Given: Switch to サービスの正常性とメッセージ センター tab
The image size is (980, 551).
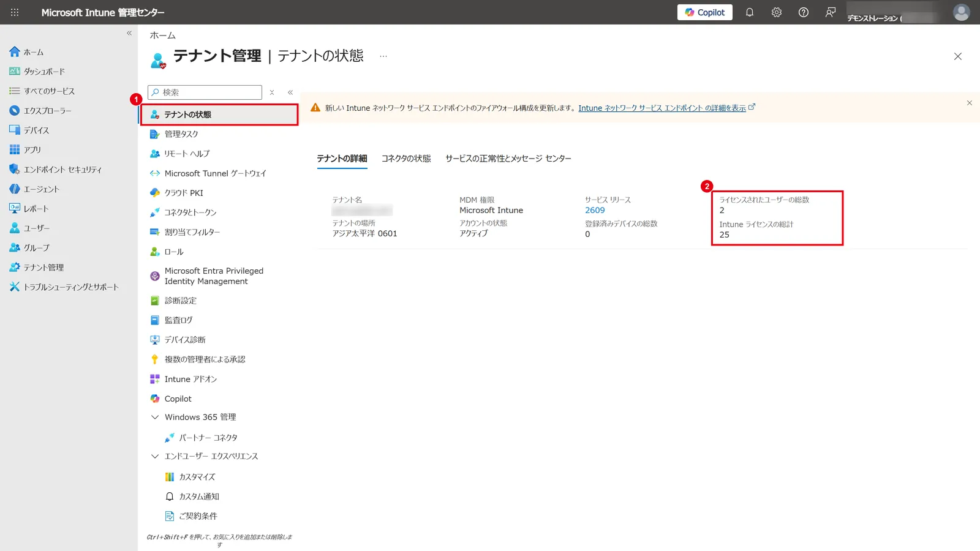Looking at the screenshot, I should 508,159.
